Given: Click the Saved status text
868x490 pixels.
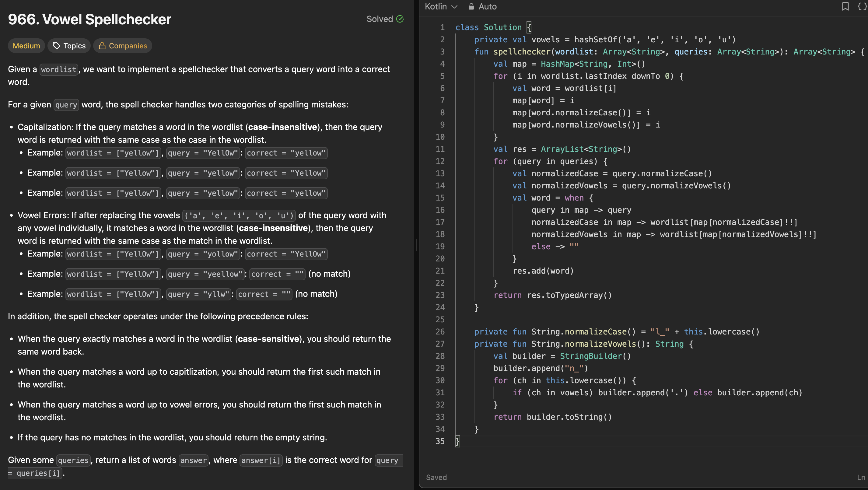Looking at the screenshot, I should coord(436,477).
